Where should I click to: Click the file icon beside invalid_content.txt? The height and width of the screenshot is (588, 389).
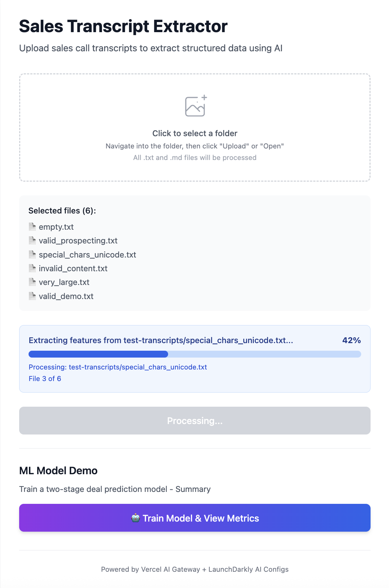[32, 268]
